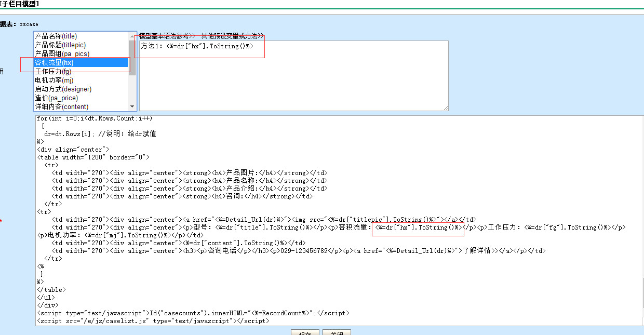Click the 咨询: header cell code line
The height and width of the screenshot is (335, 644).
(x=182, y=196)
